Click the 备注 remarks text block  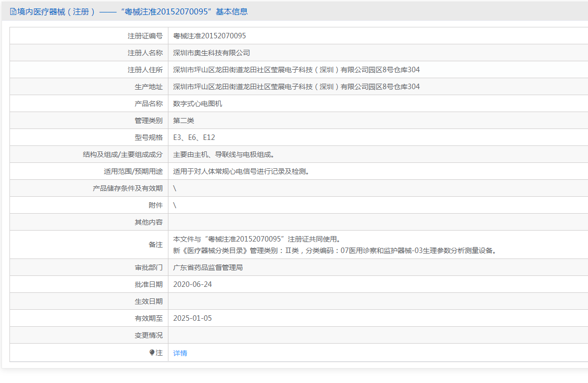click(x=336, y=245)
